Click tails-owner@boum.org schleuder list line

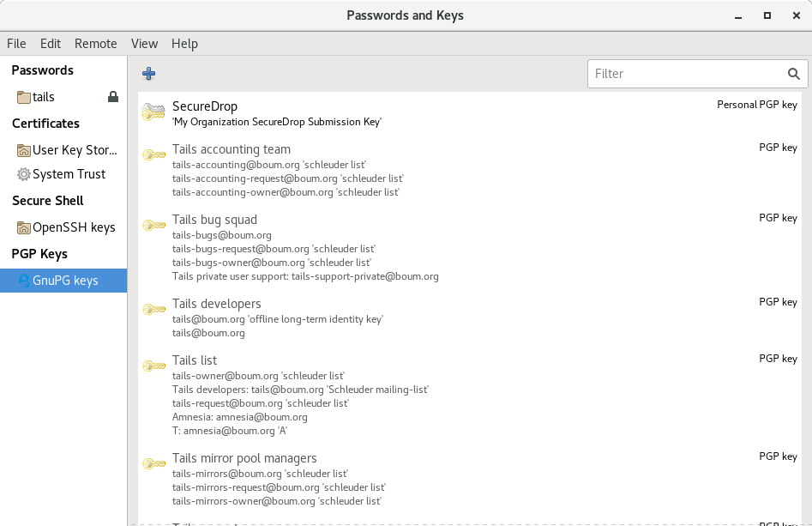[x=258, y=376]
